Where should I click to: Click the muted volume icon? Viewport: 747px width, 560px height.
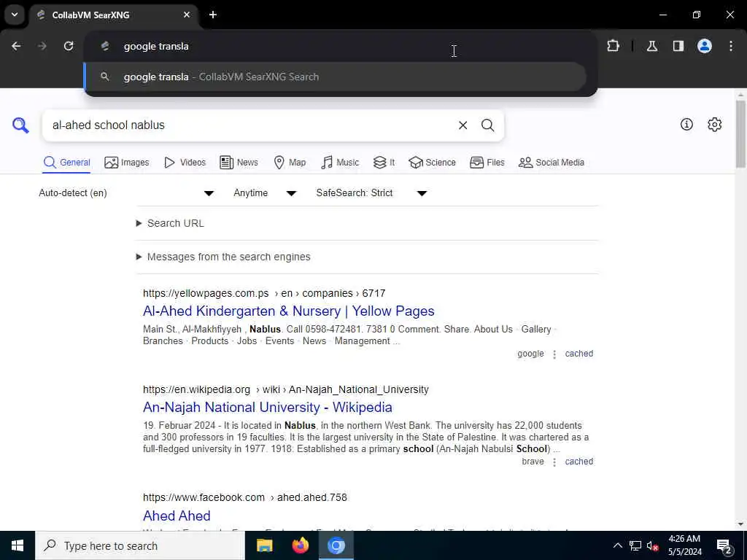(x=653, y=545)
